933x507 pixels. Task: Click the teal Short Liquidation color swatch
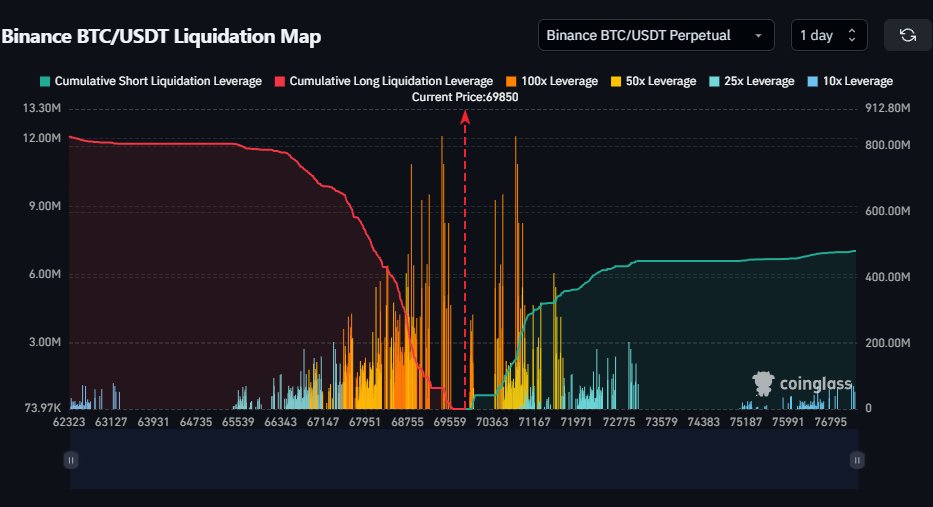[45, 82]
